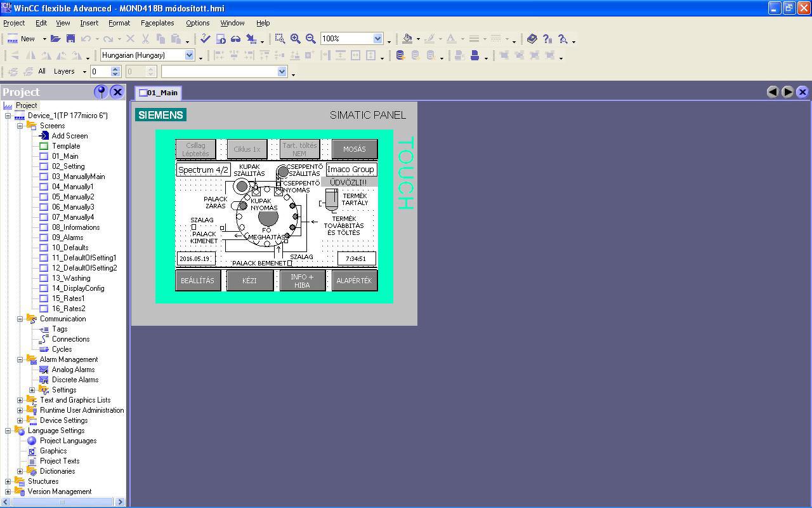This screenshot has height=508, width=812.
Task: Save the project using the floppy disk icon
Action: coord(70,39)
